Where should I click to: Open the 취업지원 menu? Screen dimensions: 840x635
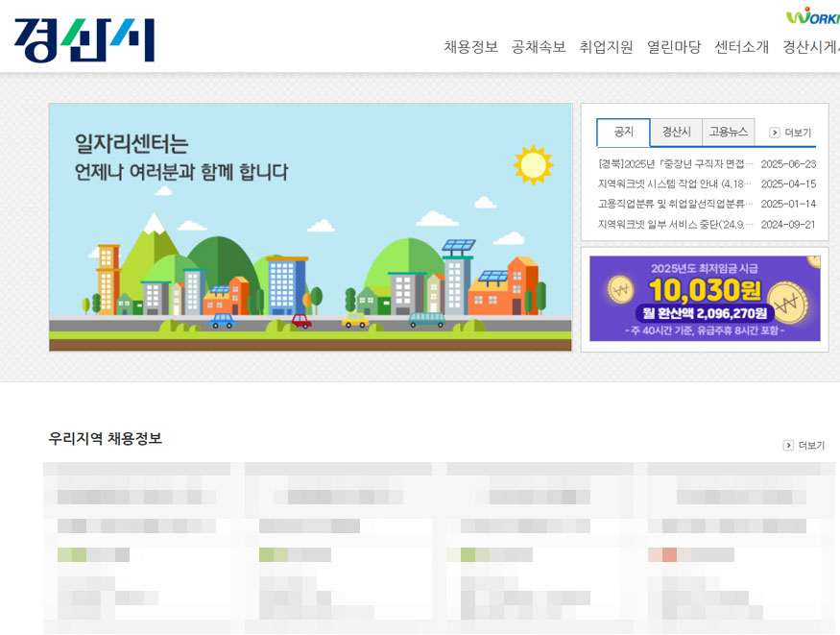(x=604, y=46)
